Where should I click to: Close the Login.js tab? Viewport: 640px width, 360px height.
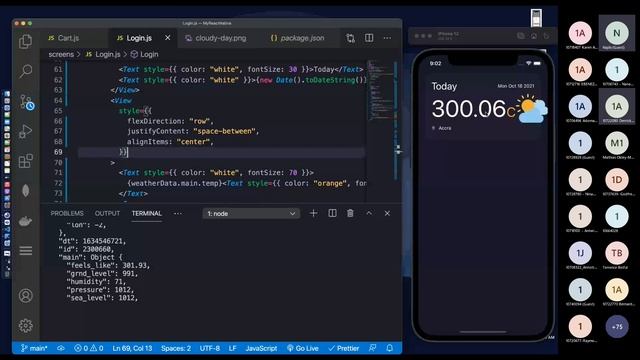point(168,38)
